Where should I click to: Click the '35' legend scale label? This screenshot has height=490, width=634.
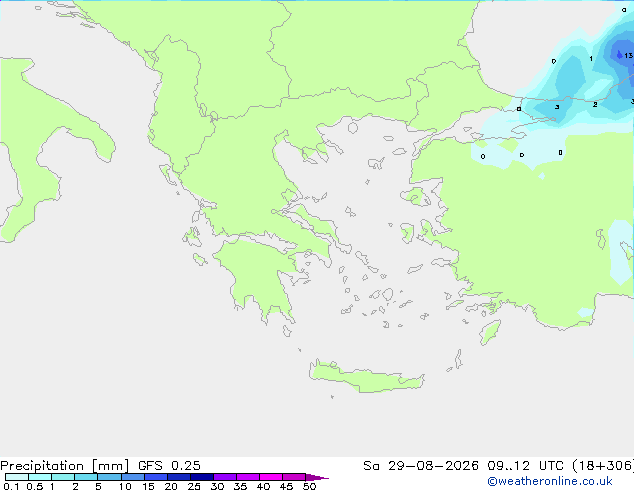[x=240, y=486]
